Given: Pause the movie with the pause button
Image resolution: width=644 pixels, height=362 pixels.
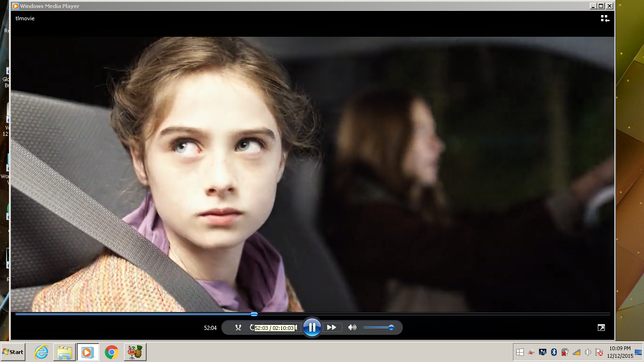Looking at the screenshot, I should pyautogui.click(x=312, y=327).
